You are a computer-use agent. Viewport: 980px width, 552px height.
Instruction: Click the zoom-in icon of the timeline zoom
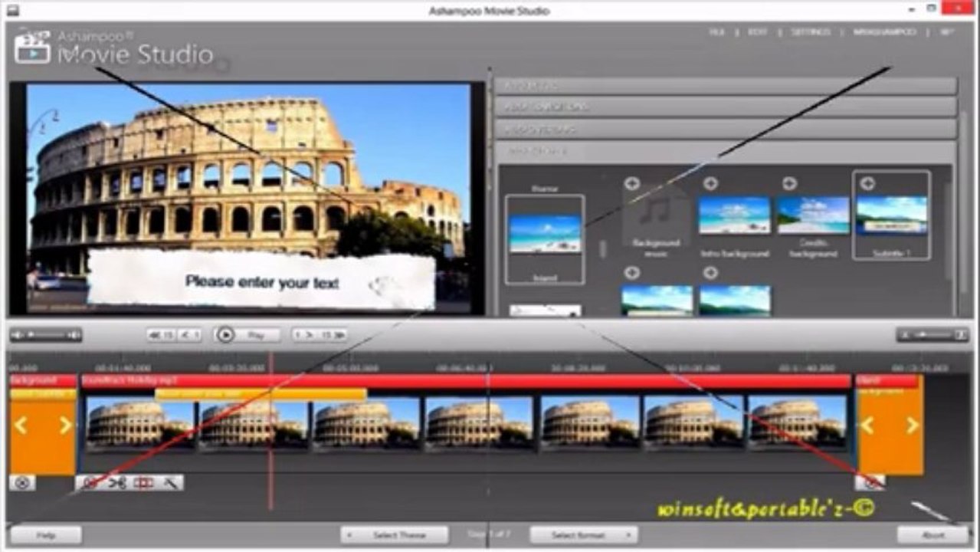[x=961, y=335]
